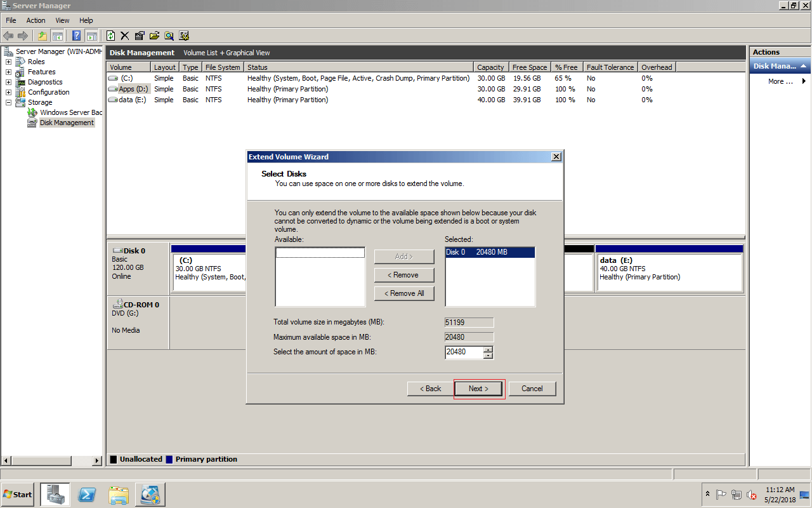Viewport: 812px width, 508px height.
Task: Click the Remove All button
Action: coord(404,293)
